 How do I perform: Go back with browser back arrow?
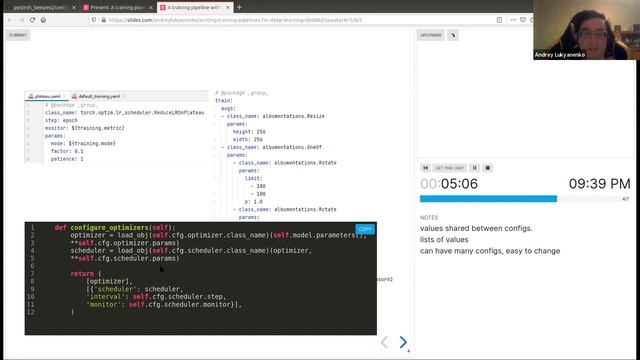point(10,20)
